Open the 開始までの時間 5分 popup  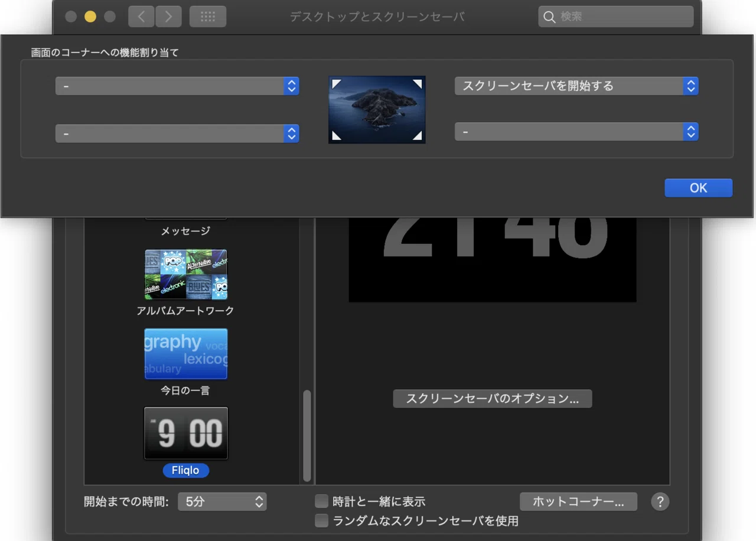(x=222, y=502)
